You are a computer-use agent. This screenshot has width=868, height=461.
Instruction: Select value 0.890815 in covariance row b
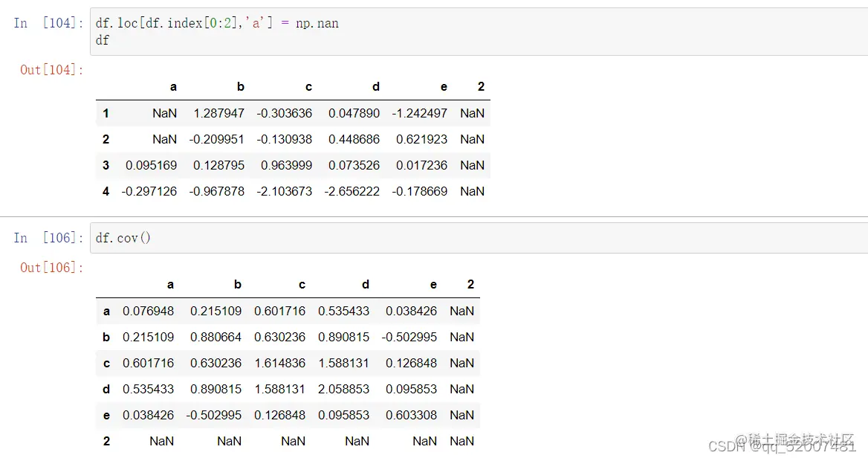point(343,338)
